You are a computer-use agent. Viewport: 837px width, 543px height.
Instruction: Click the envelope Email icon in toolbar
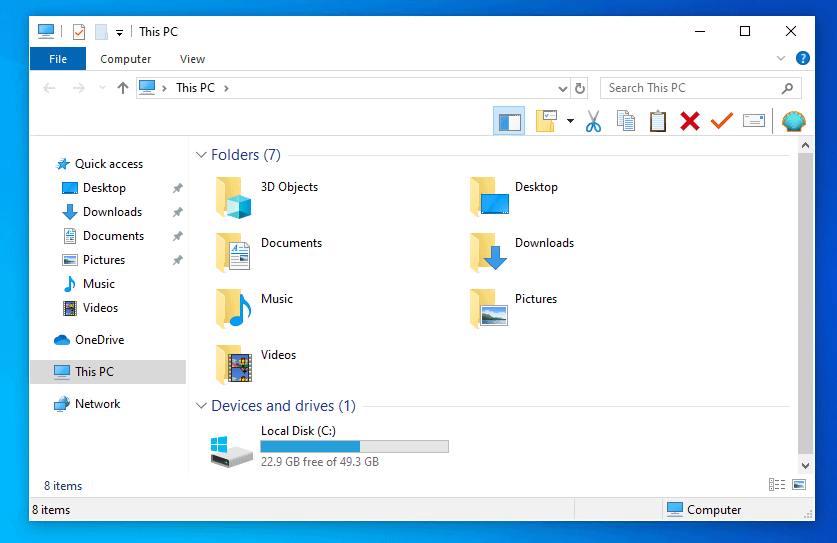tap(753, 122)
